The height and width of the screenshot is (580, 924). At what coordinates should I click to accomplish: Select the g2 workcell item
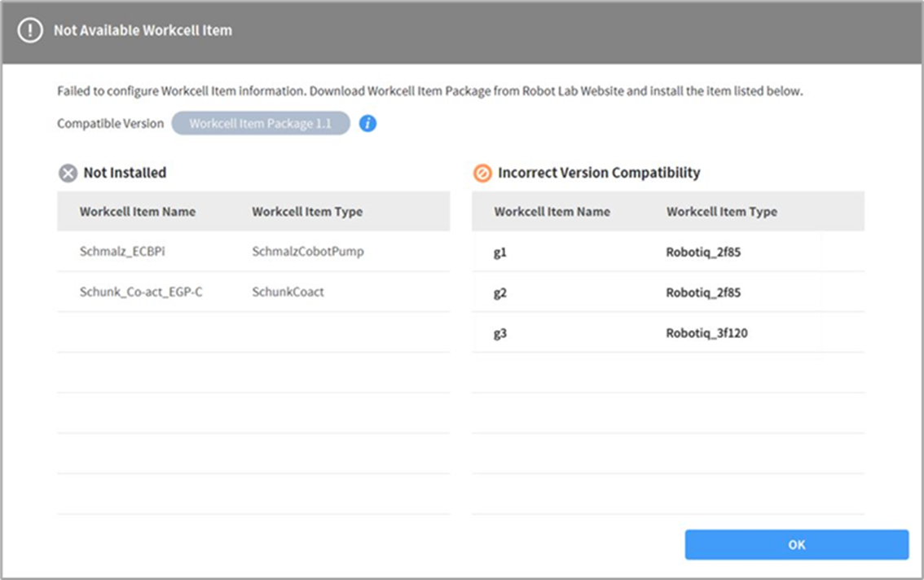pos(500,292)
